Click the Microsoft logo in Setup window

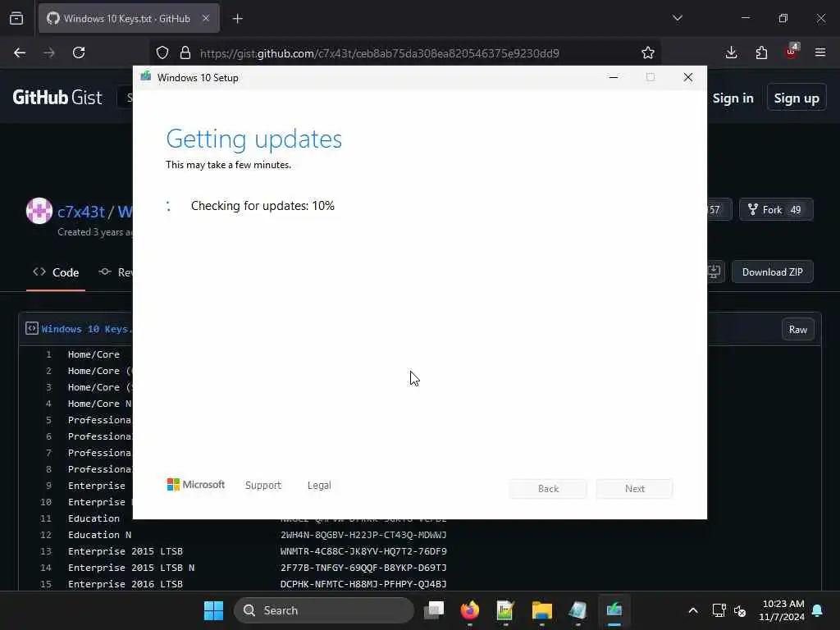point(196,484)
